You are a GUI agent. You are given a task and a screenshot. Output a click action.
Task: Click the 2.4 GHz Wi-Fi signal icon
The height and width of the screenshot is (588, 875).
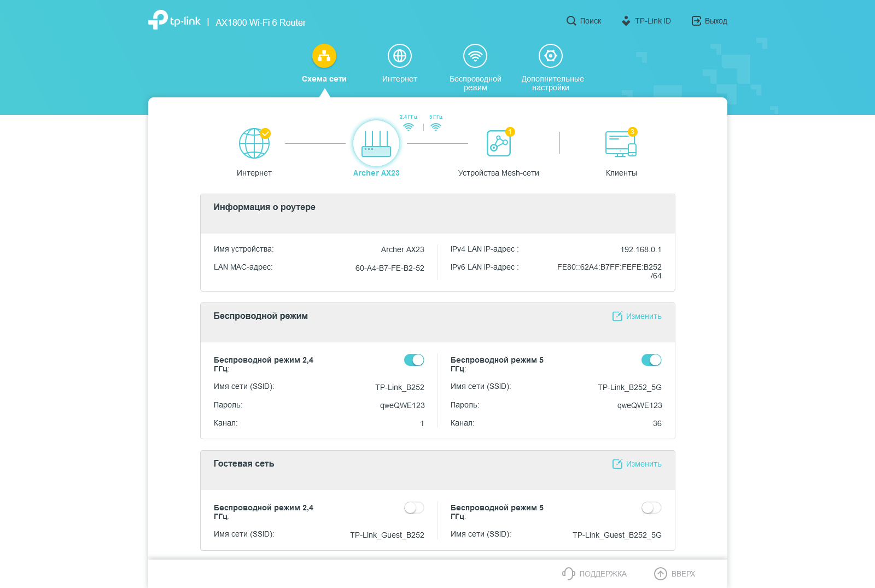[409, 127]
